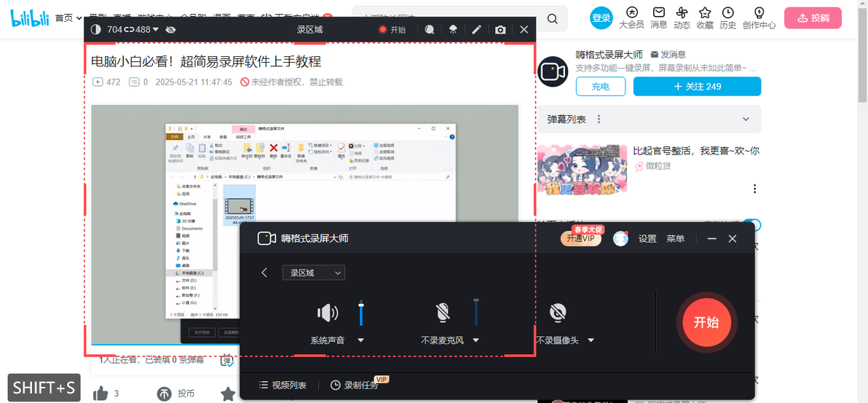Open the user avatar in the recorder window
Screen dimensions: 868x403
point(620,239)
